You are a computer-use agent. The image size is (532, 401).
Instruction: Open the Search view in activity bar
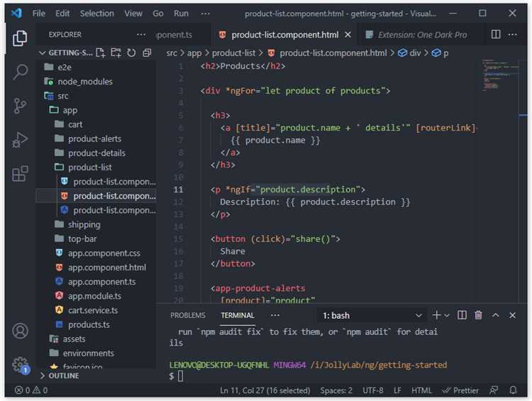pyautogui.click(x=20, y=72)
